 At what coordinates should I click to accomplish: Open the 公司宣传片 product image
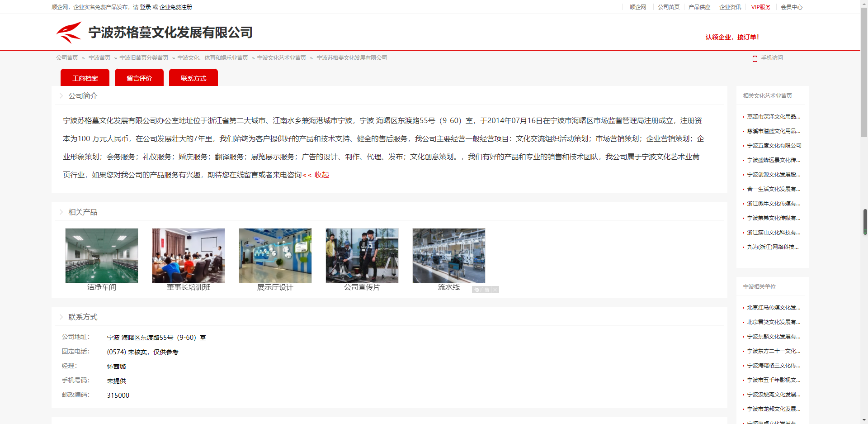coord(362,256)
